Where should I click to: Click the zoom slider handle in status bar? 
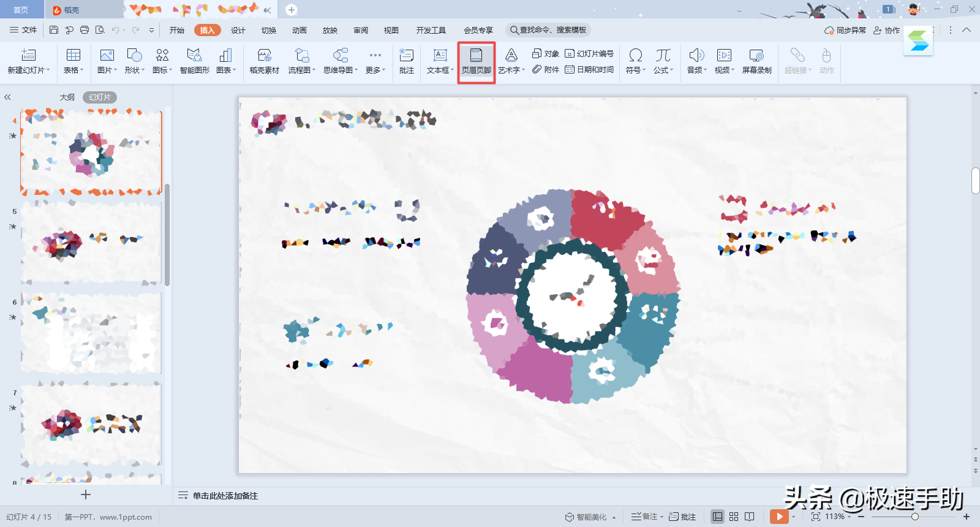tap(914, 517)
